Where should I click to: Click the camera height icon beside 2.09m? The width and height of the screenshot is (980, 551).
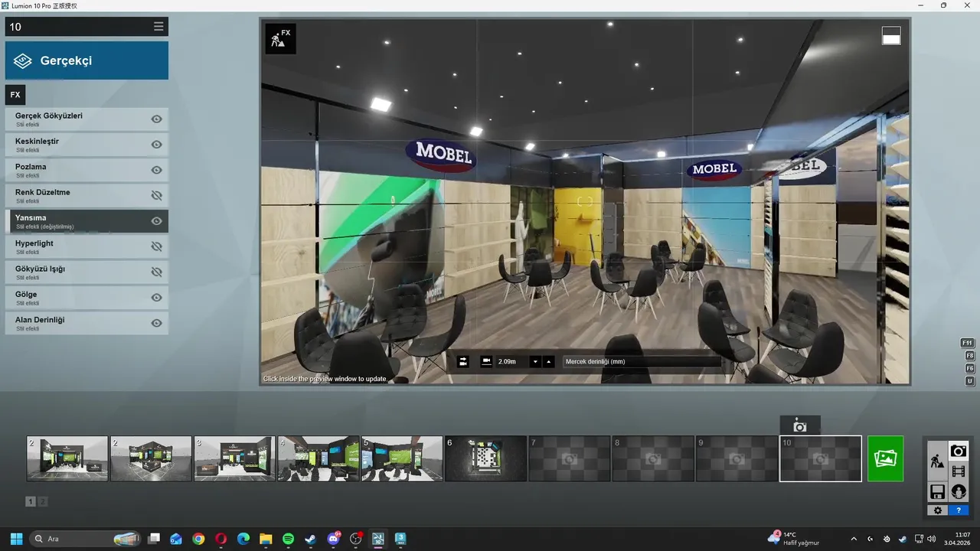[486, 361]
